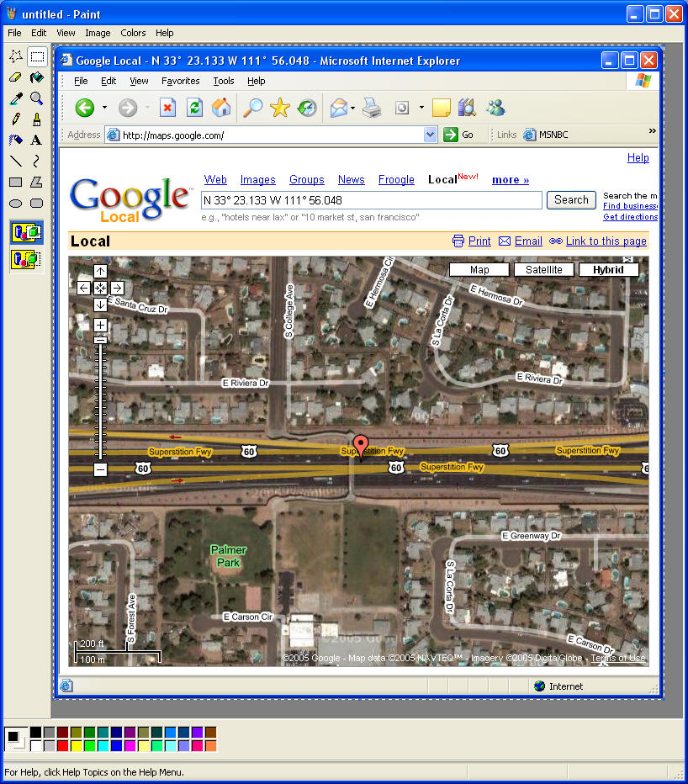The image size is (688, 784).
Task: Click the map zoom slider handle
Action: click(x=100, y=340)
